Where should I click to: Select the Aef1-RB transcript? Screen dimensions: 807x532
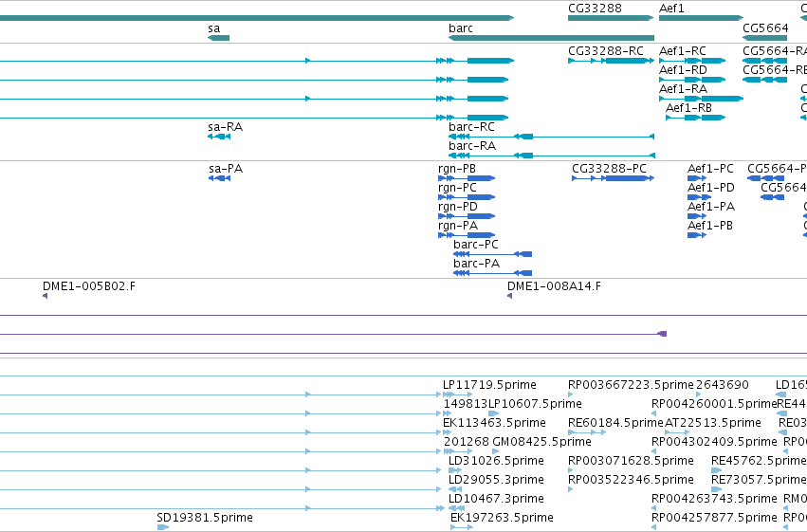(x=695, y=118)
